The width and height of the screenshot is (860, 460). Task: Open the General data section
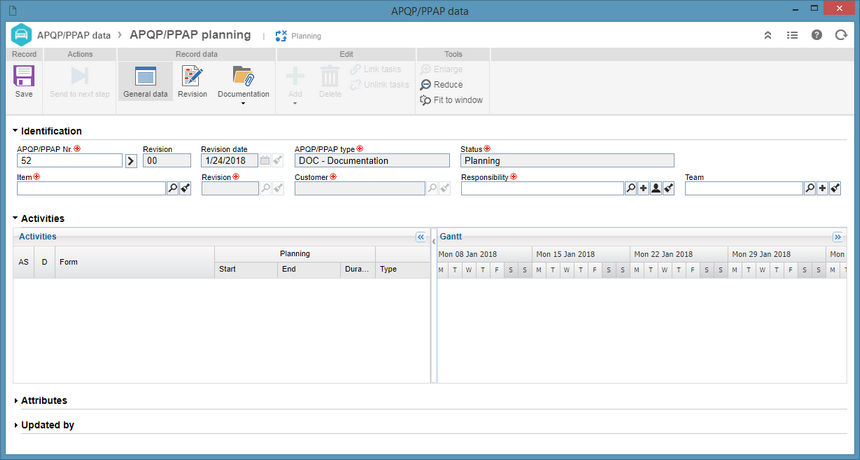click(145, 81)
